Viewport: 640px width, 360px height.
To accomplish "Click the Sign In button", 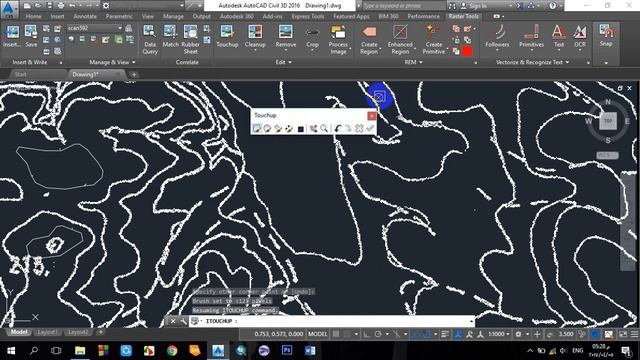I will [474, 6].
